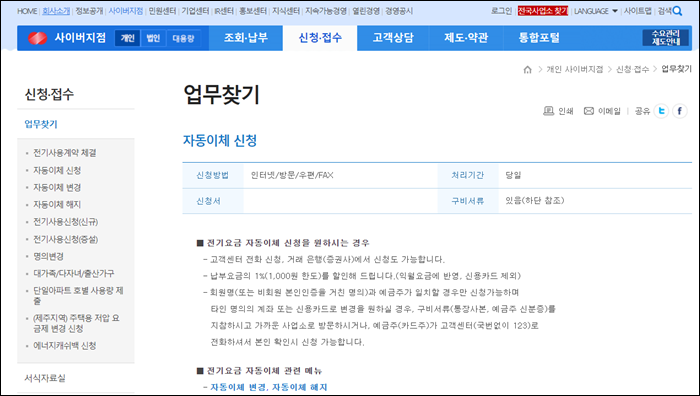Open 전기사용신청(증설) in sidebar
Image resolution: width=700 pixels, height=396 pixels.
[66, 239]
